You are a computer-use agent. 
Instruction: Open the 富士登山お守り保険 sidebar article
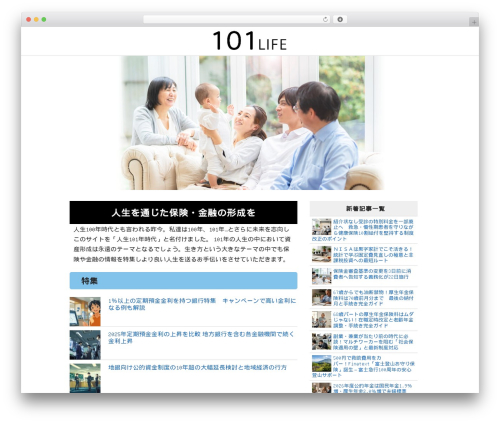[364, 366]
